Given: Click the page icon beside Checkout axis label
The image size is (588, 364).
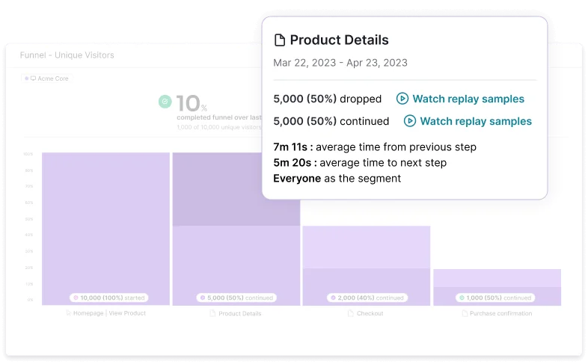Looking at the screenshot, I should coord(351,314).
